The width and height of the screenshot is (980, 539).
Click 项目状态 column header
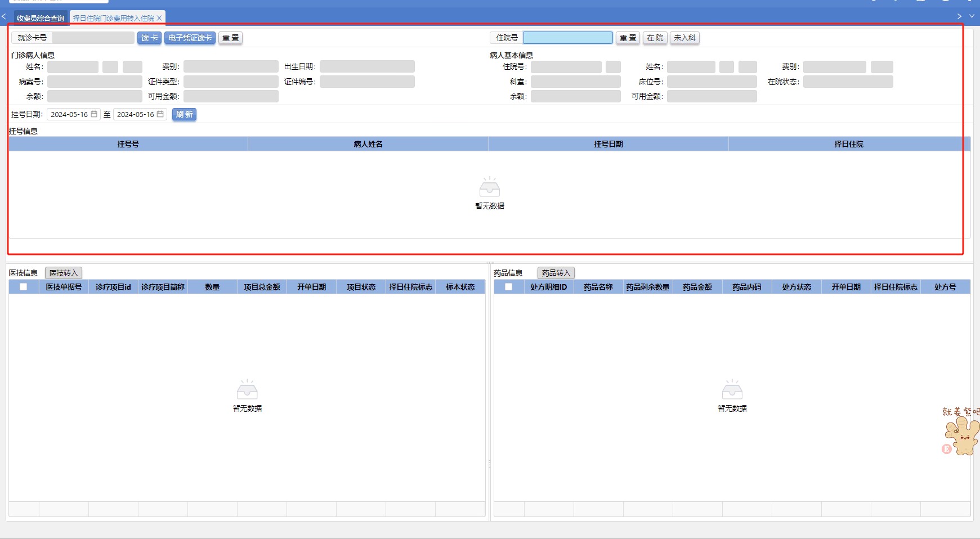[361, 287]
